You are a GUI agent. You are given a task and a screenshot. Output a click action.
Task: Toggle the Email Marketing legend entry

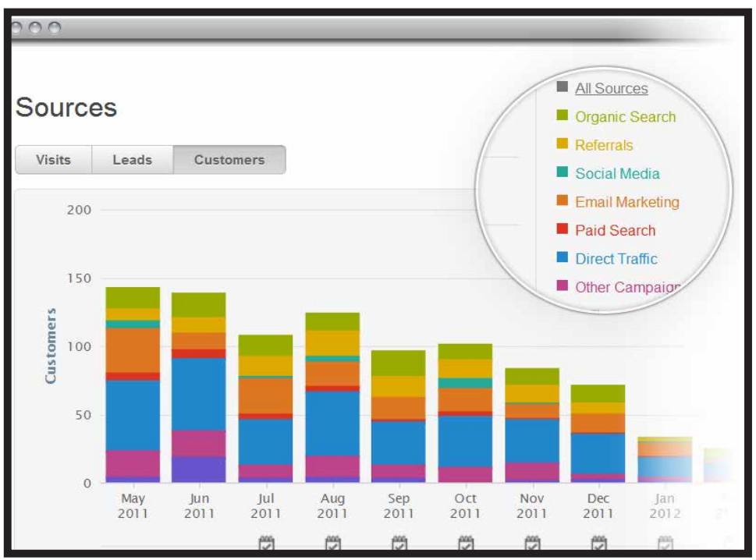point(626,202)
